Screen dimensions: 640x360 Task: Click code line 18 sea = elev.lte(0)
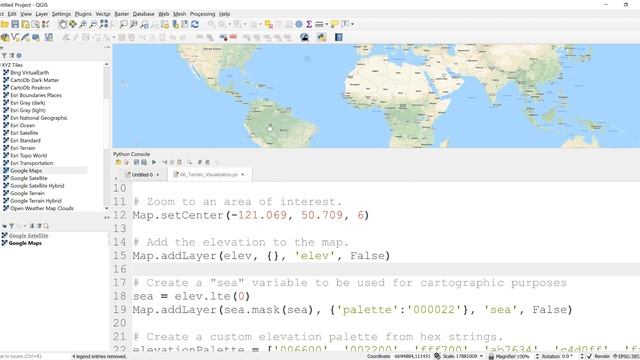[191, 296]
